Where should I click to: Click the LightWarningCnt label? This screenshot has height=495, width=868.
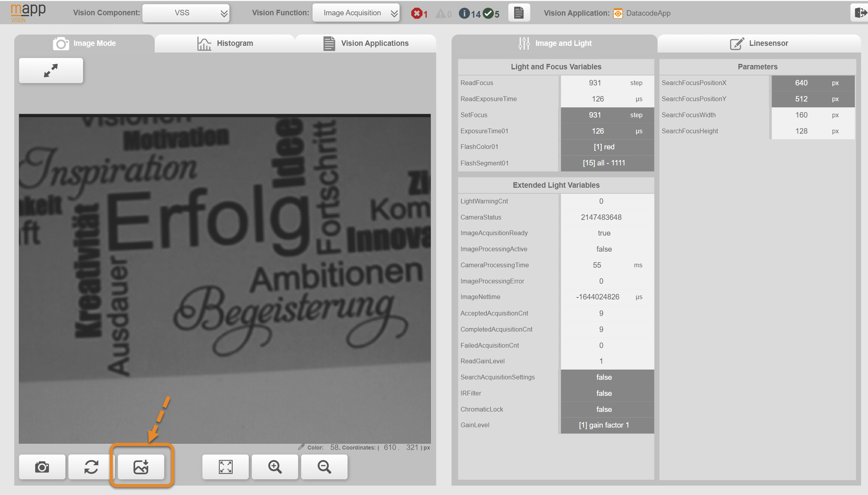[484, 201]
